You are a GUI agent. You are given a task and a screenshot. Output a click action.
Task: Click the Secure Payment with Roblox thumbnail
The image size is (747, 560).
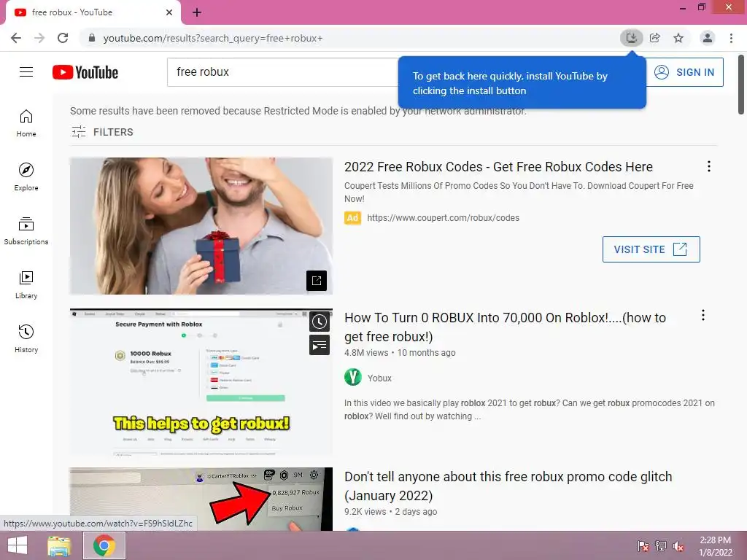[x=201, y=382]
